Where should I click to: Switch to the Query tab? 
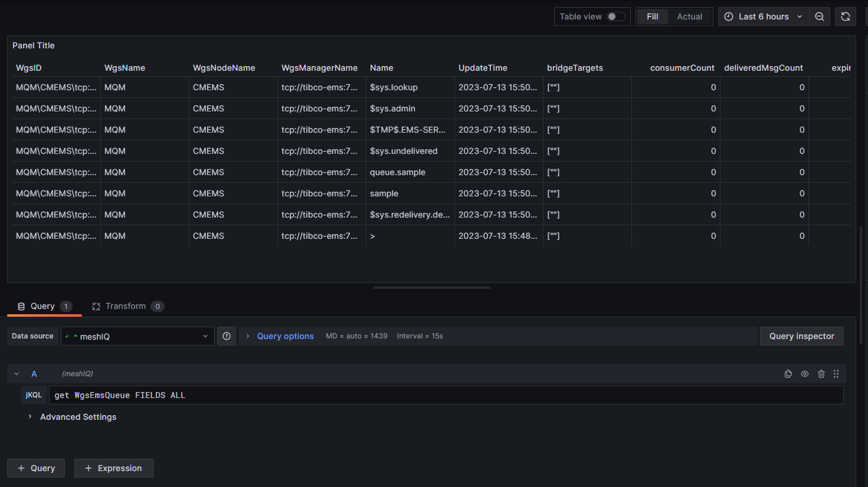(44, 307)
